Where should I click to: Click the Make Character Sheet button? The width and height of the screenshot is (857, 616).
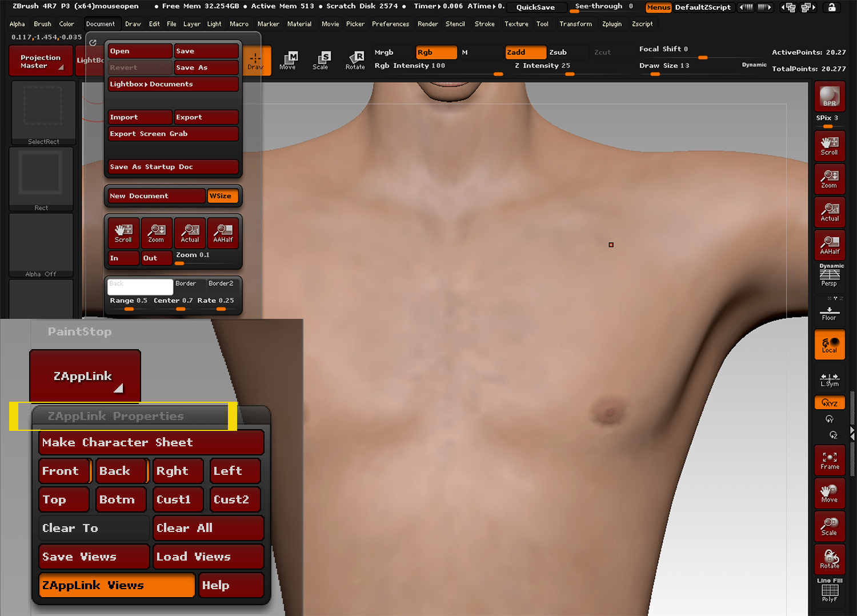click(x=151, y=442)
